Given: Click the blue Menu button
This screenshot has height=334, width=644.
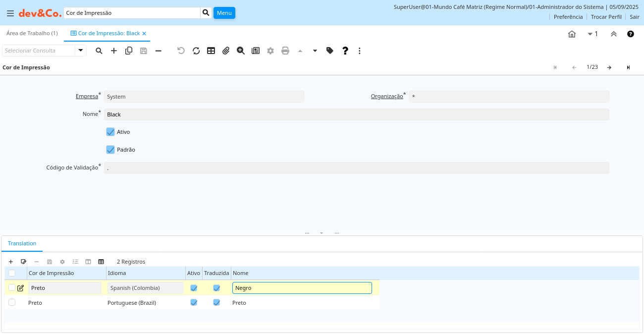Looking at the screenshot, I should (224, 13).
